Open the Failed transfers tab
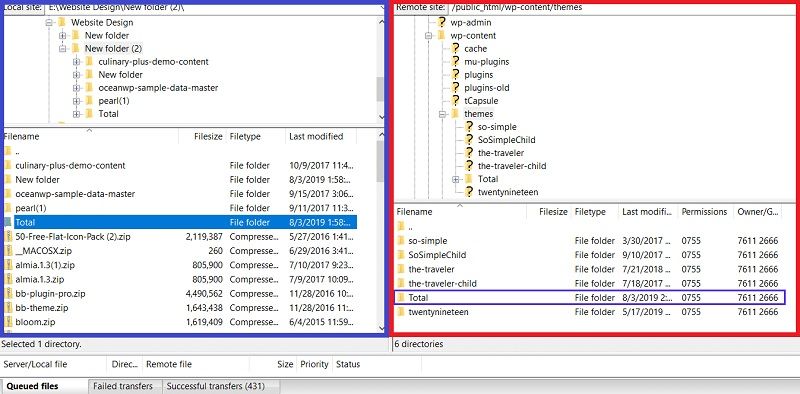The width and height of the screenshot is (800, 394). point(126,386)
